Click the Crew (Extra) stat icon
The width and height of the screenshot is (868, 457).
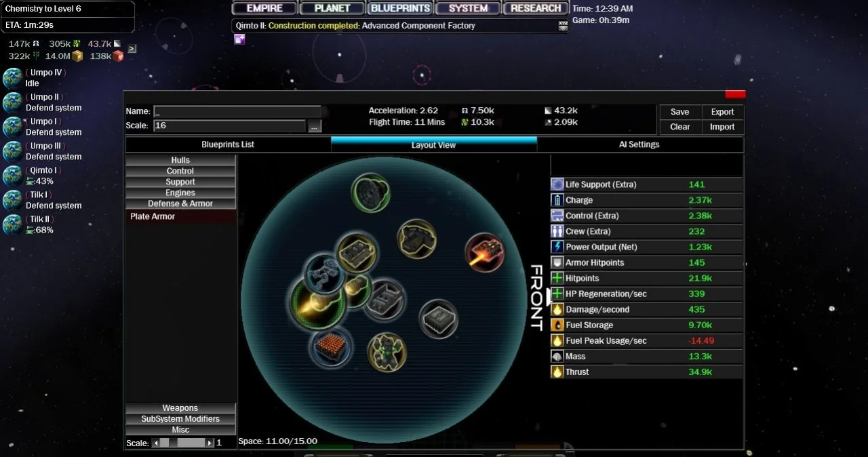(x=557, y=231)
